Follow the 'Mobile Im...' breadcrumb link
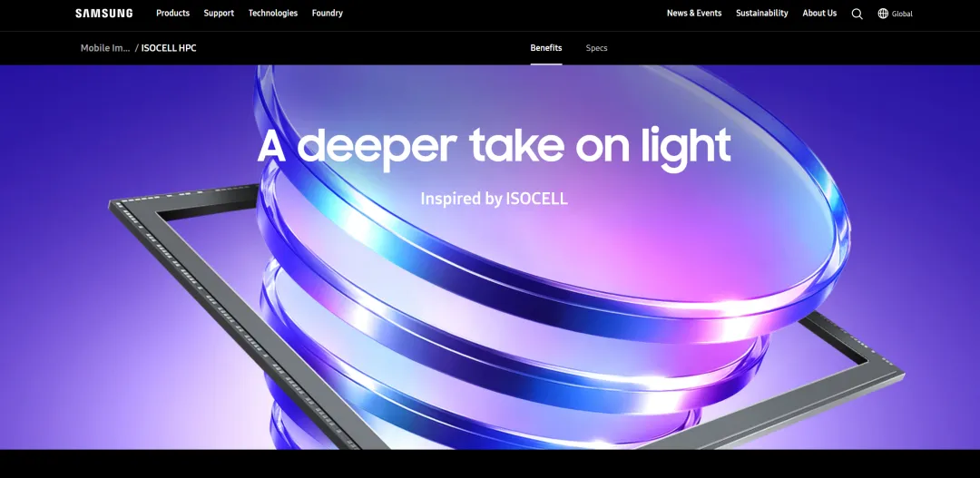 (x=105, y=48)
